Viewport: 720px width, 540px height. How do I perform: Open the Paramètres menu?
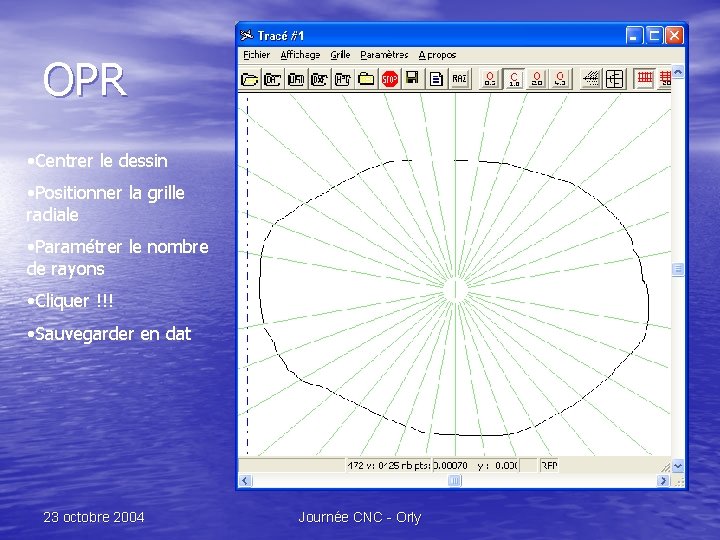pos(384,55)
